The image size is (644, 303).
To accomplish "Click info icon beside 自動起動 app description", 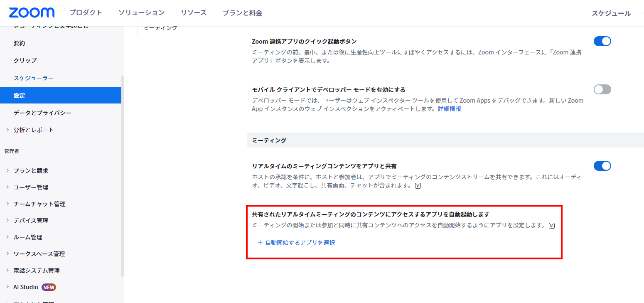I will coord(551,226).
